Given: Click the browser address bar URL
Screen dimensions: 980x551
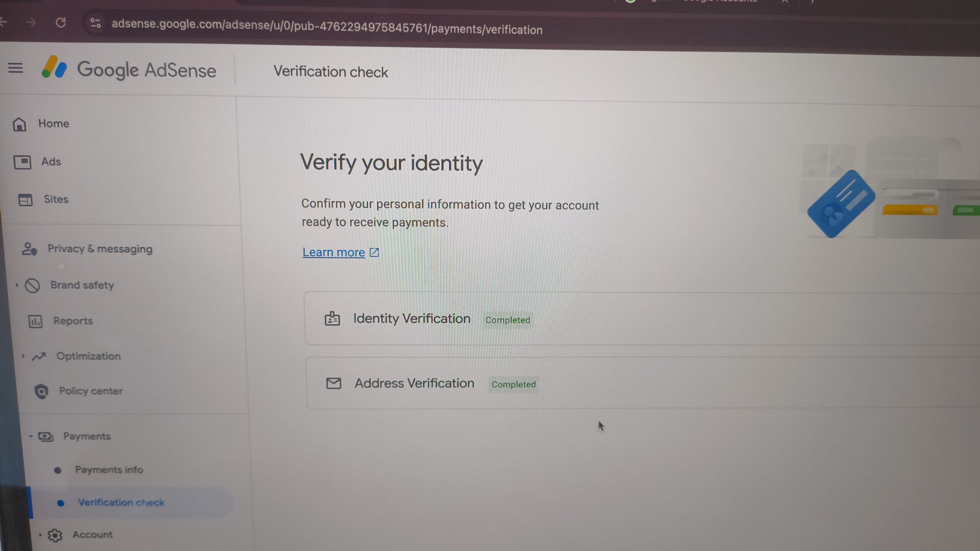Looking at the screenshot, I should point(327,27).
